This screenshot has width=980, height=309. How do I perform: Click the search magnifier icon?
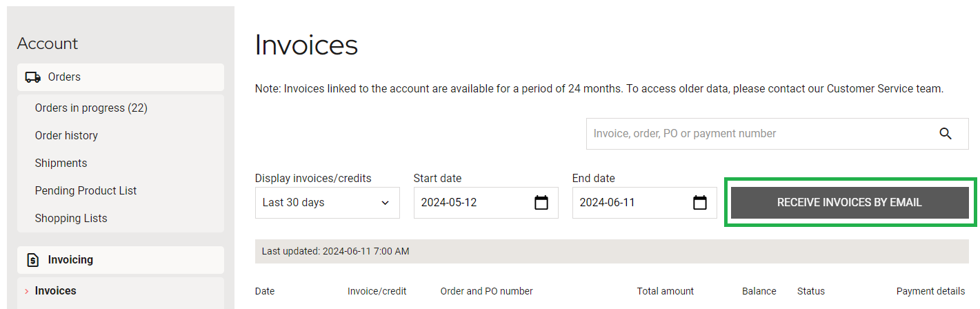click(946, 134)
